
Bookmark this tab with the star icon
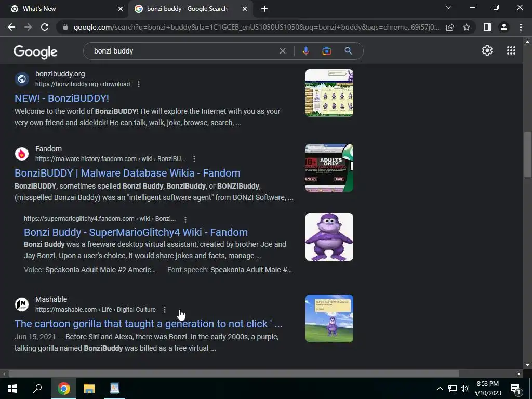467,27
